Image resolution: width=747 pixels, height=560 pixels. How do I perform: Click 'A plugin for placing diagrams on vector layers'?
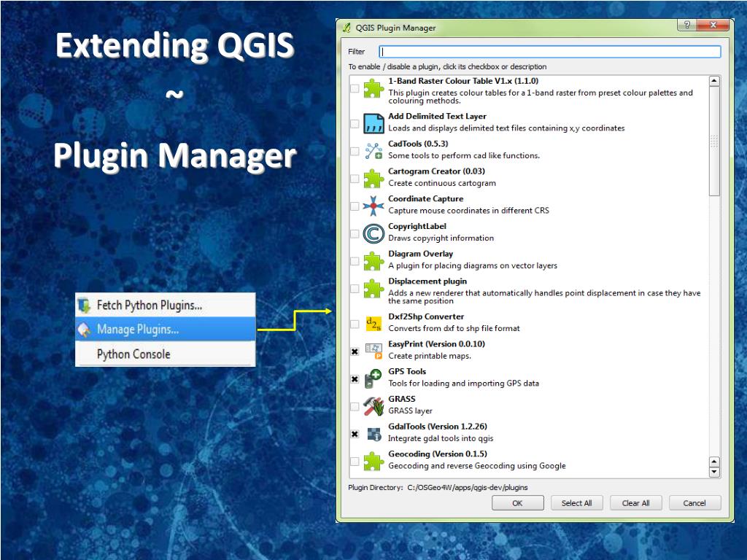tap(473, 265)
